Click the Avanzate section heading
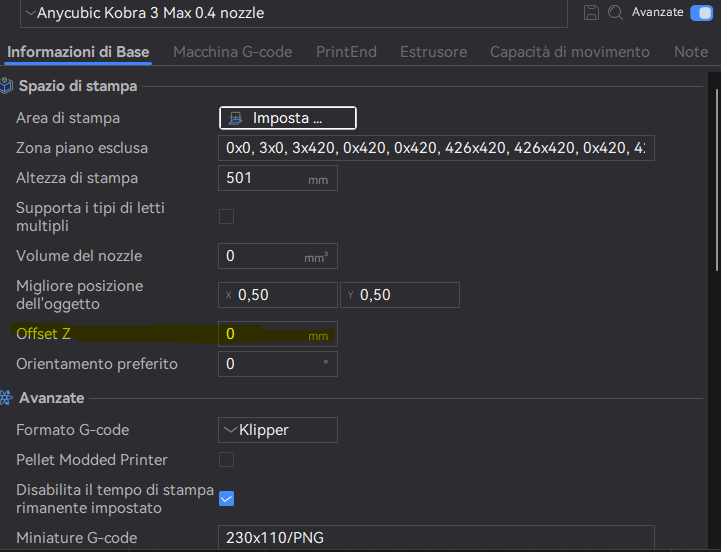This screenshot has height=552, width=721. click(x=52, y=398)
